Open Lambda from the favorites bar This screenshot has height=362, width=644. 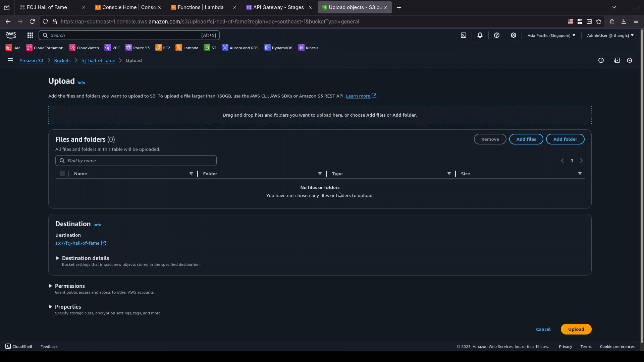187,48
